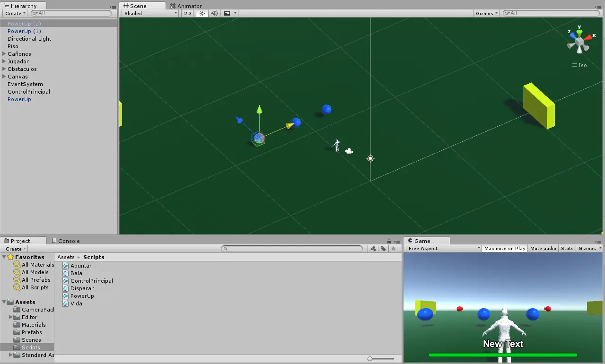Click the blue Z-axis move arrow
Image resolution: width=605 pixels, height=364 pixels.
click(239, 120)
